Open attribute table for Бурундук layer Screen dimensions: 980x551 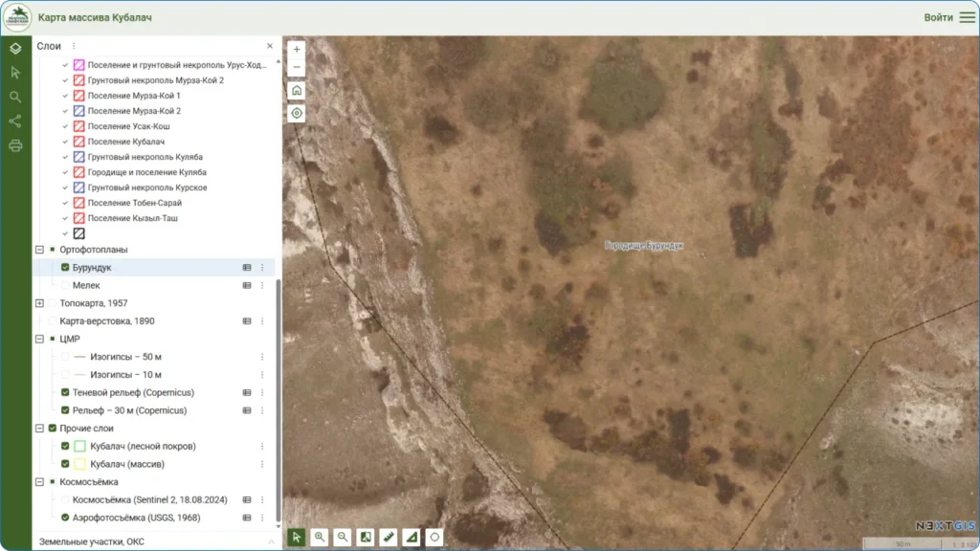tap(246, 268)
